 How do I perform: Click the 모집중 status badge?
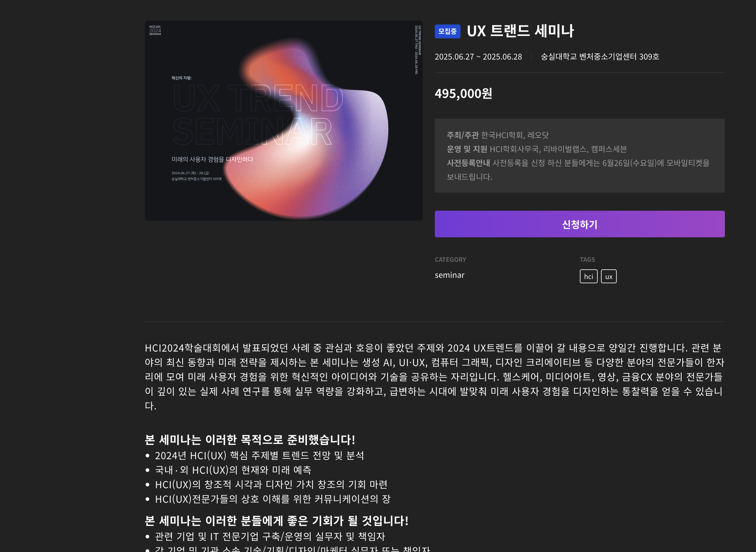click(447, 31)
